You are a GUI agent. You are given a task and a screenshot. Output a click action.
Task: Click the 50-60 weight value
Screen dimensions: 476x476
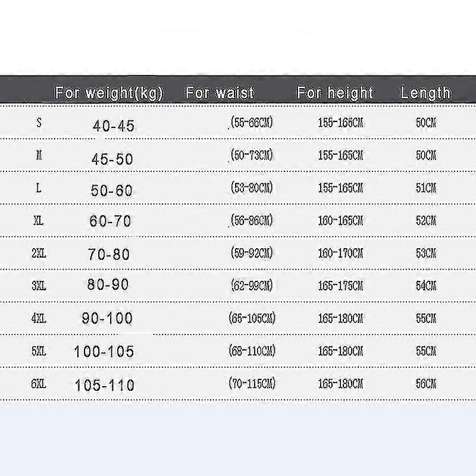(x=112, y=190)
